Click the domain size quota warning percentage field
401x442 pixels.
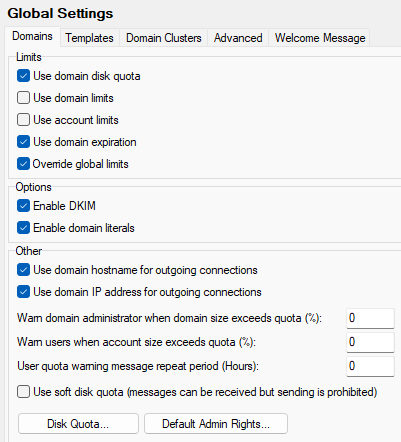pyautogui.click(x=370, y=318)
